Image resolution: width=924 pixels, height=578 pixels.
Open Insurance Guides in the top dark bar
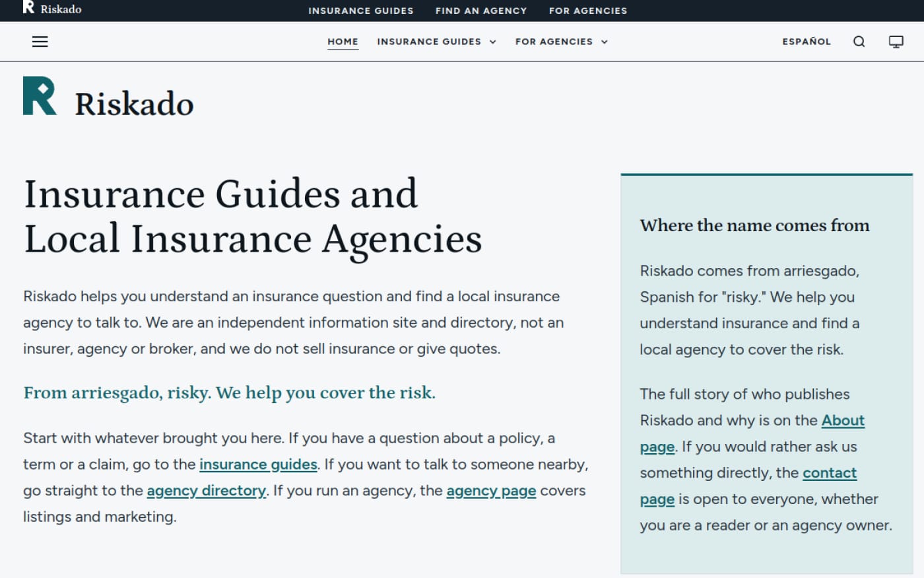point(361,11)
